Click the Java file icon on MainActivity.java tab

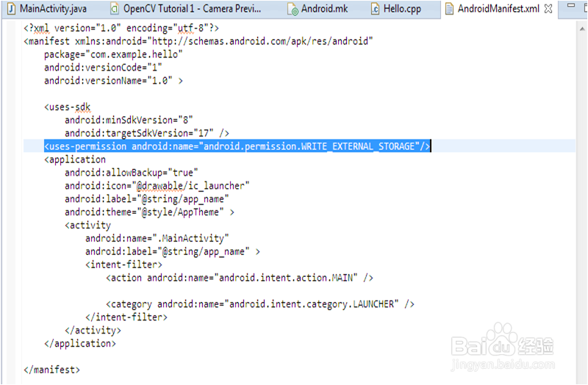click(12, 9)
